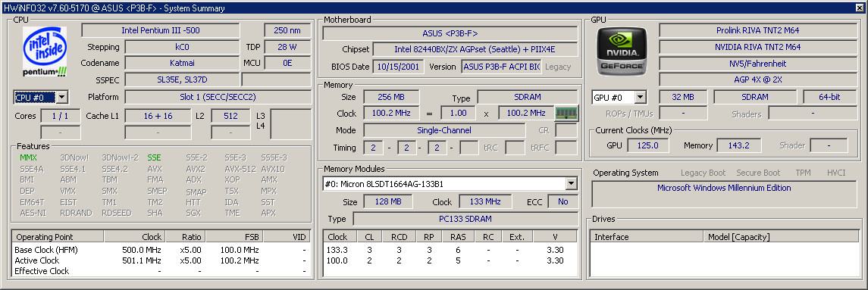Click the FSB column header

(234, 237)
